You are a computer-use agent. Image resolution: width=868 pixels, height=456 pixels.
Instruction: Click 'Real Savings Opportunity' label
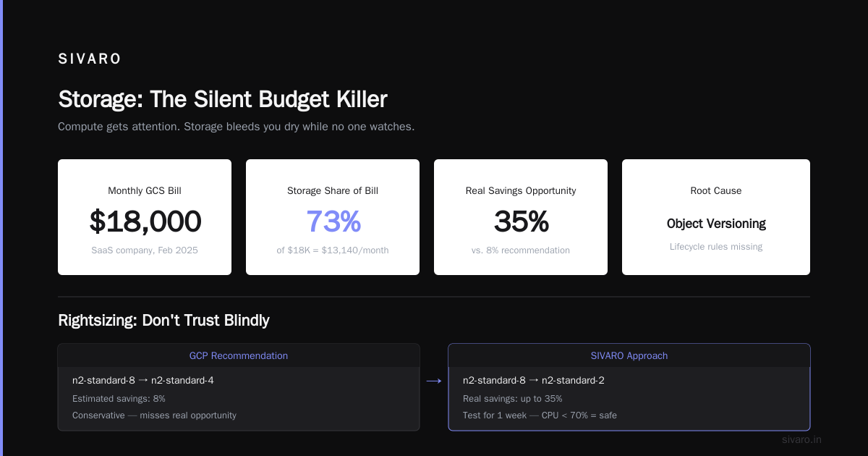[521, 191]
